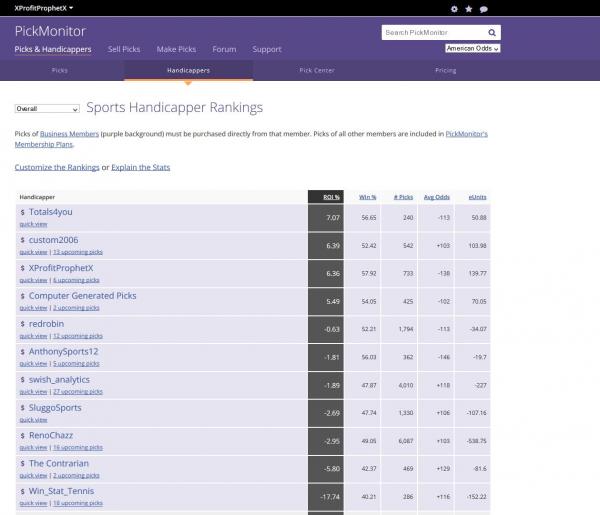Sort the table by ROI % column
The image size is (600, 515).
point(331,197)
